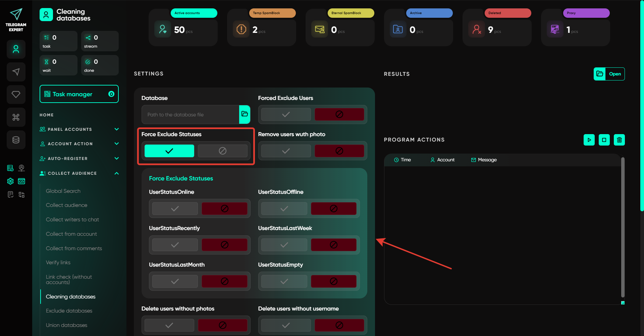
Task: Click the diamond icon in left sidebar
Action: 16,95
